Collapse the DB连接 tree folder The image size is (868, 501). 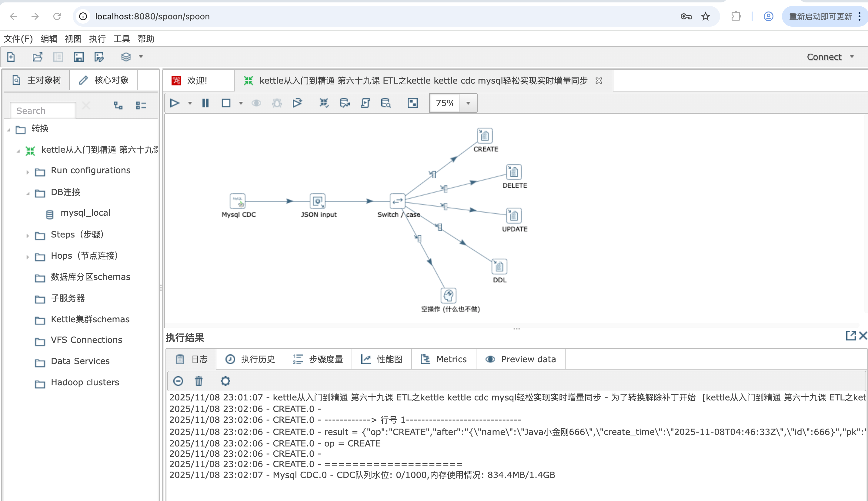(28, 193)
